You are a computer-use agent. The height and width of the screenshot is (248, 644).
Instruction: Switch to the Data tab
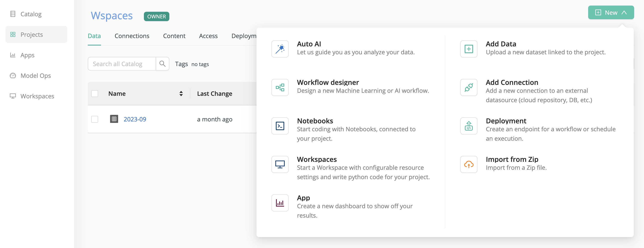click(94, 36)
